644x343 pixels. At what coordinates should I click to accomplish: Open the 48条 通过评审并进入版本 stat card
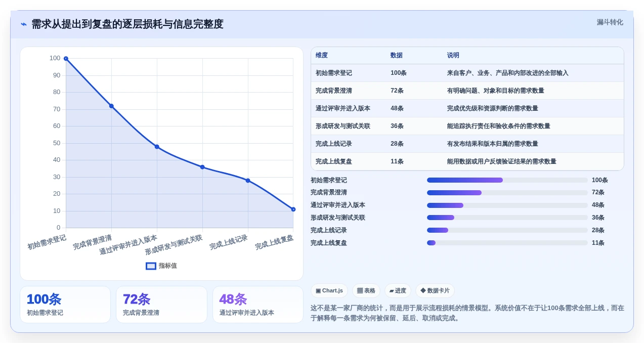pos(258,305)
